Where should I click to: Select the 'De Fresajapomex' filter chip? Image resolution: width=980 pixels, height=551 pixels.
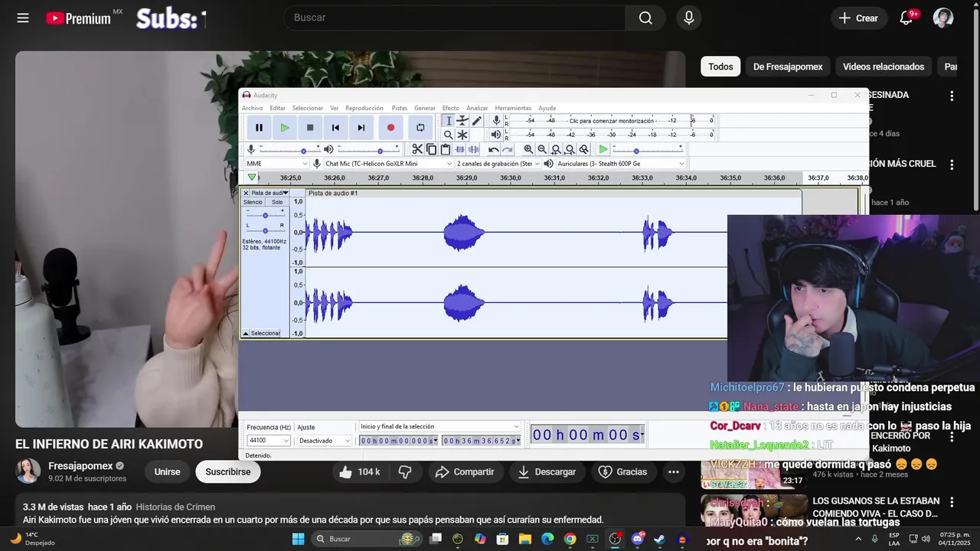(788, 67)
